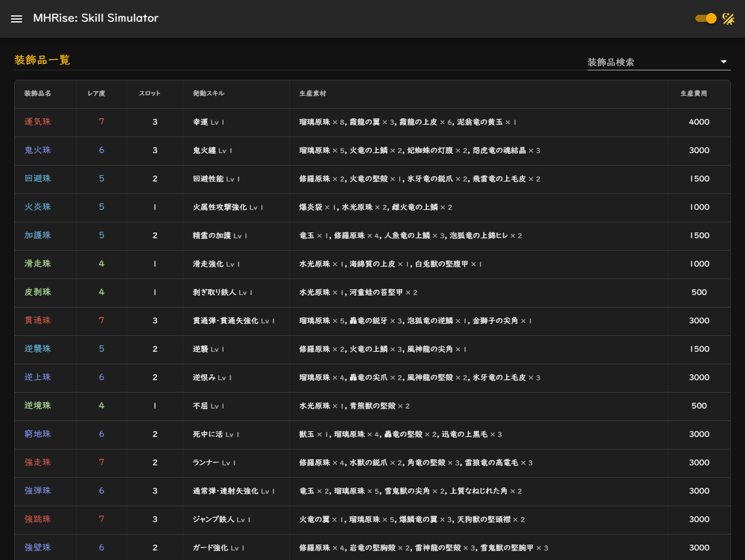Open the 強壁珠 decoration entry

click(x=38, y=548)
